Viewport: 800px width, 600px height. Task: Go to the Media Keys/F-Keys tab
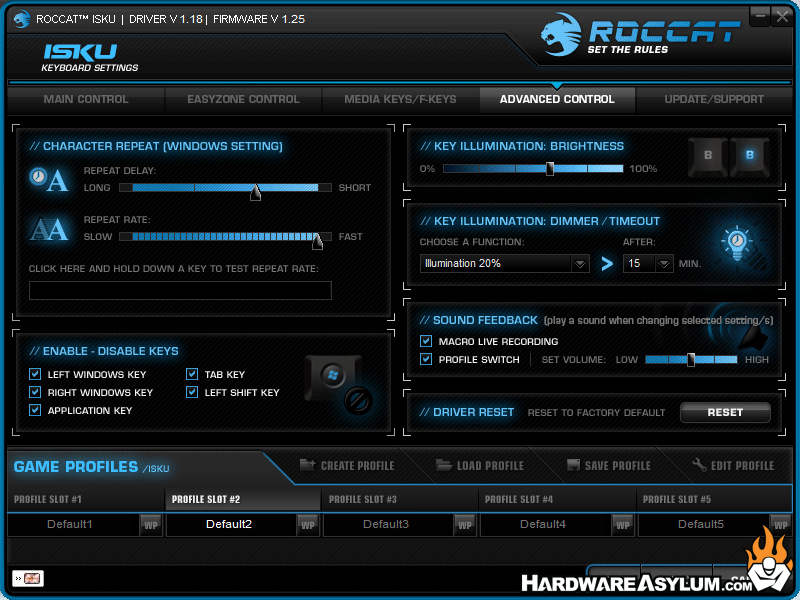401,99
